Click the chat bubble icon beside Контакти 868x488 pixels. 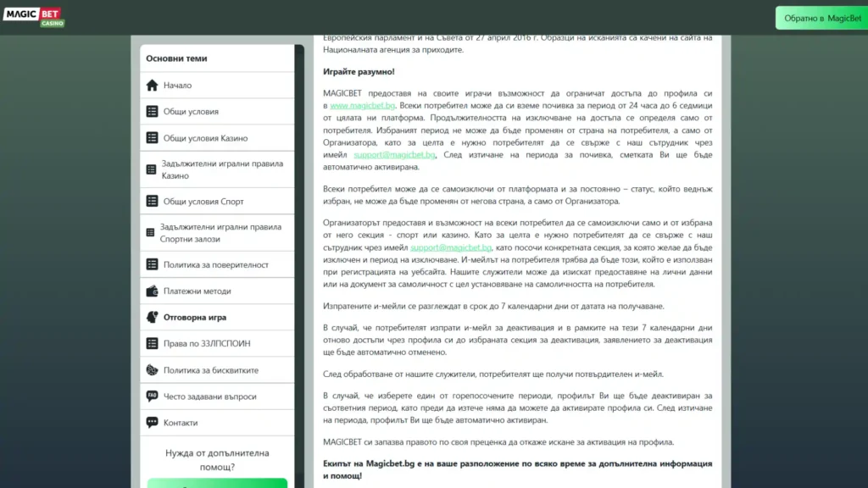click(x=153, y=423)
